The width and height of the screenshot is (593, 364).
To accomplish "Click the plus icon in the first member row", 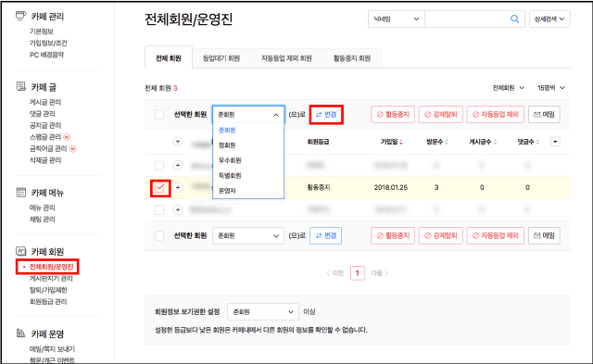I will [x=178, y=165].
